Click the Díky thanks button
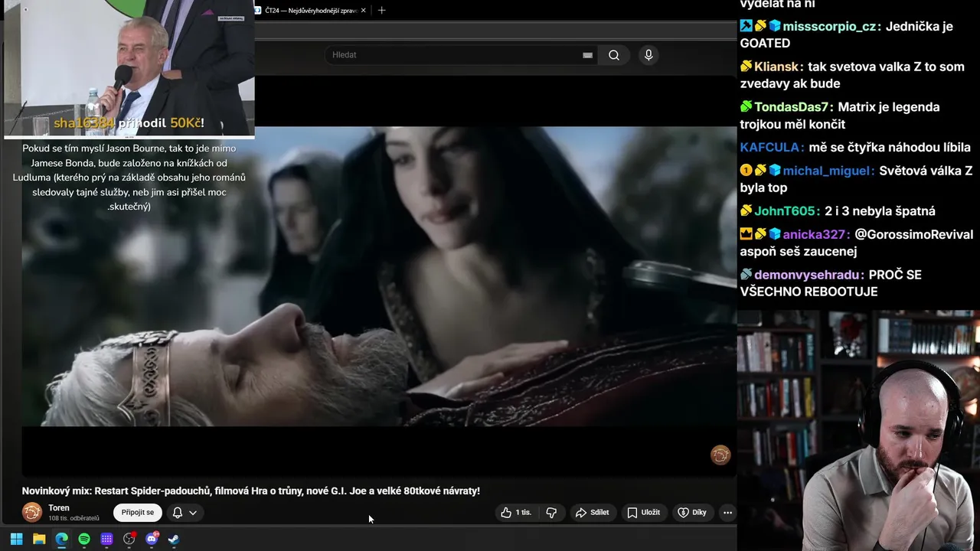The height and width of the screenshot is (551, 980). pos(692,513)
